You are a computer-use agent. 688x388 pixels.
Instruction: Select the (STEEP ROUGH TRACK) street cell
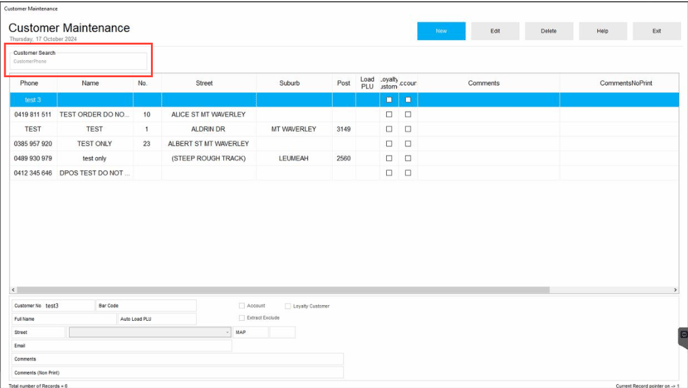pos(208,158)
